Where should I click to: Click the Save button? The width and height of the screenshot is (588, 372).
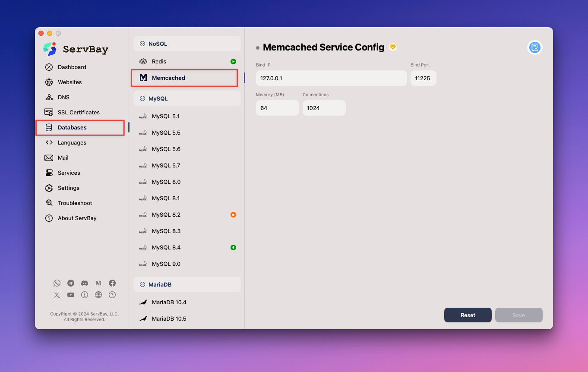(518, 315)
